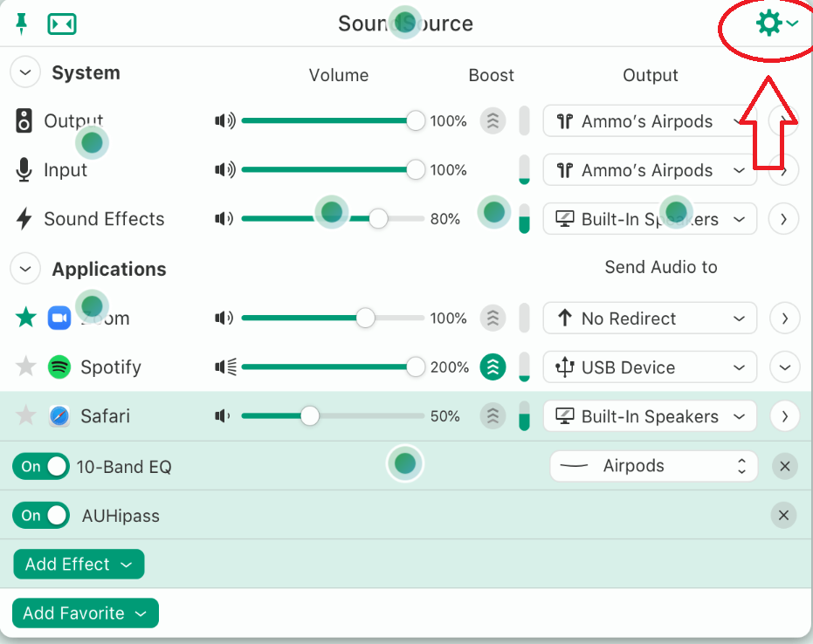The width and height of the screenshot is (813, 644).
Task: Mute Zoom volume speaker icon
Action: coord(224,318)
